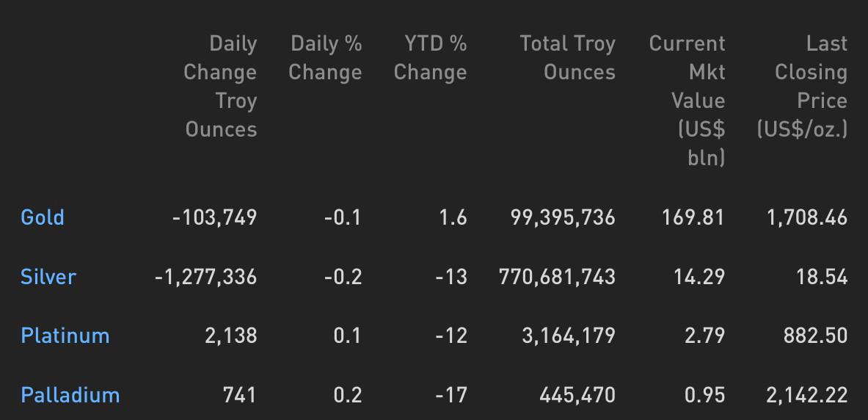Open the Platinum link

[65, 336]
